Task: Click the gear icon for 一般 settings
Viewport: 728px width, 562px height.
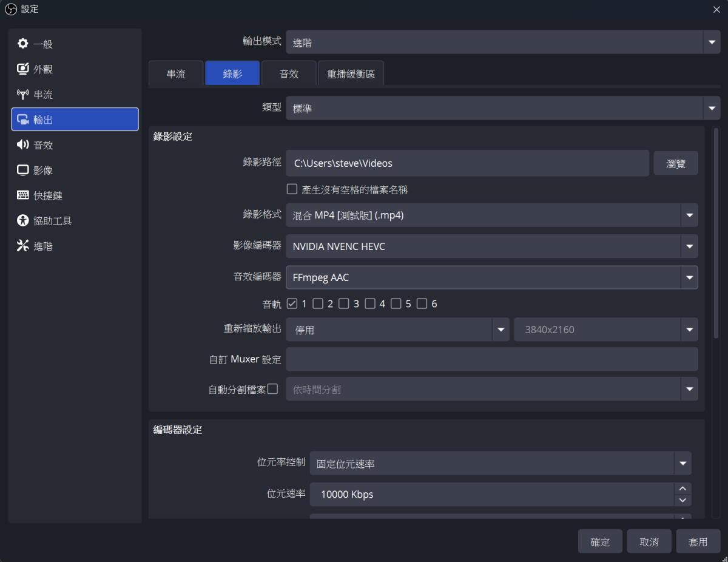Action: (23, 44)
